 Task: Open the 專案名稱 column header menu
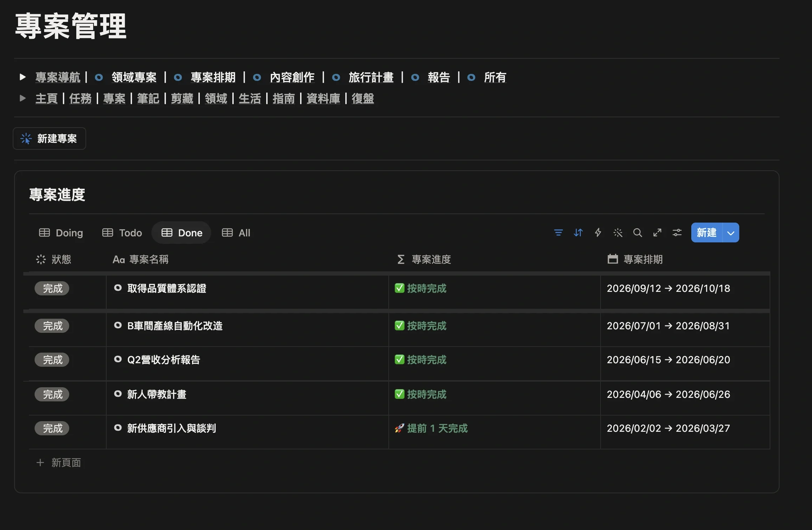tap(141, 259)
